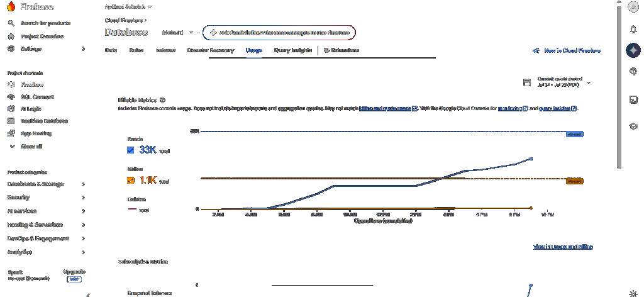Toggle the Reads checkbox
The image size is (644, 297).
[x=131, y=150]
